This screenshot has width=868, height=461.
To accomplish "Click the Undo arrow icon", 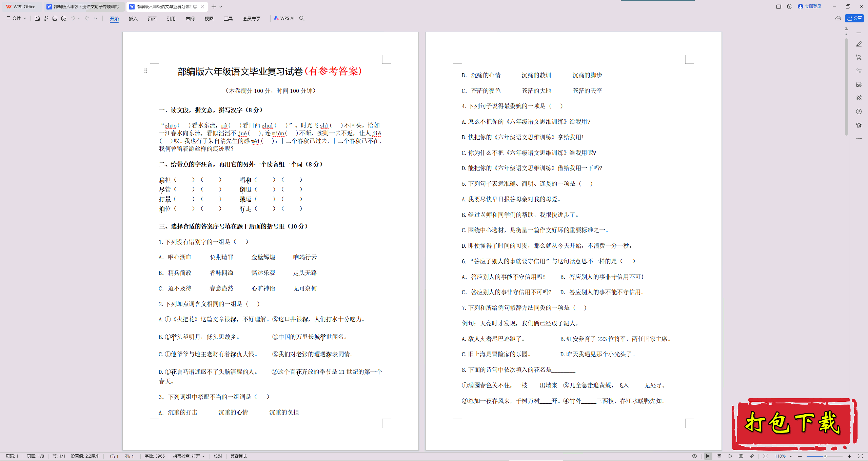I will (73, 18).
